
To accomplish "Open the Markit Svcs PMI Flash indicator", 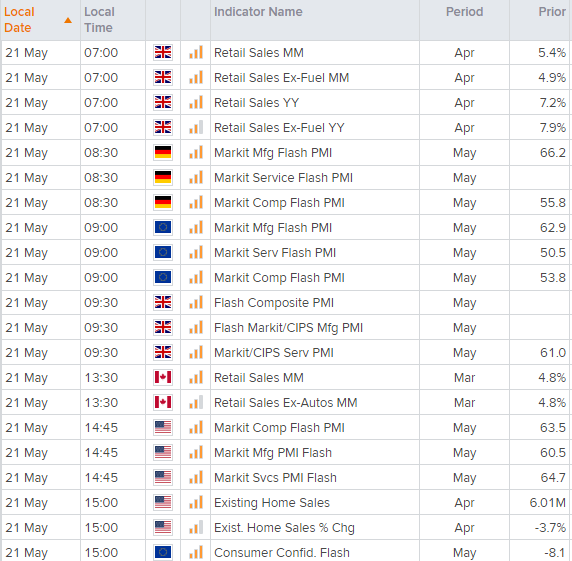I will [x=275, y=477].
